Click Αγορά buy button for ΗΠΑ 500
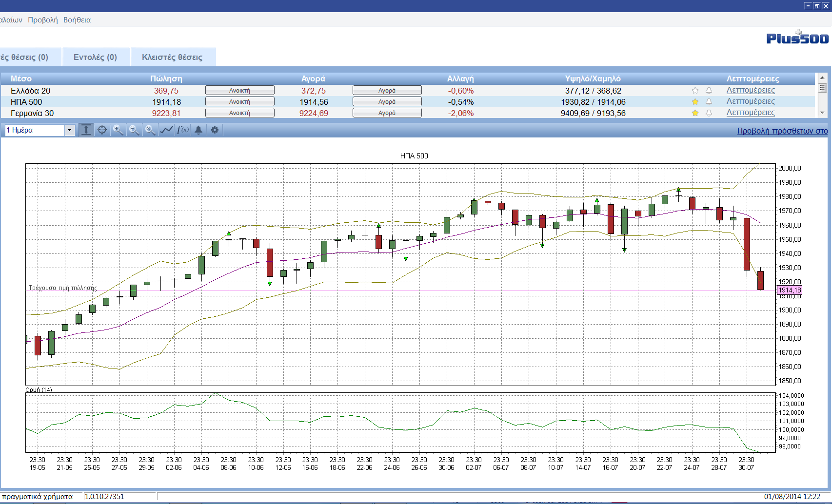The image size is (832, 504). tap(387, 102)
